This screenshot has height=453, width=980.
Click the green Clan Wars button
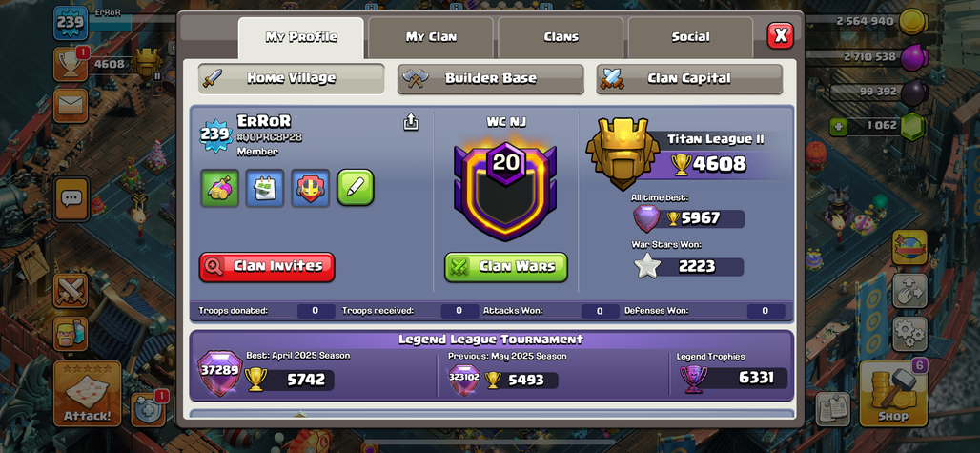pos(506,267)
